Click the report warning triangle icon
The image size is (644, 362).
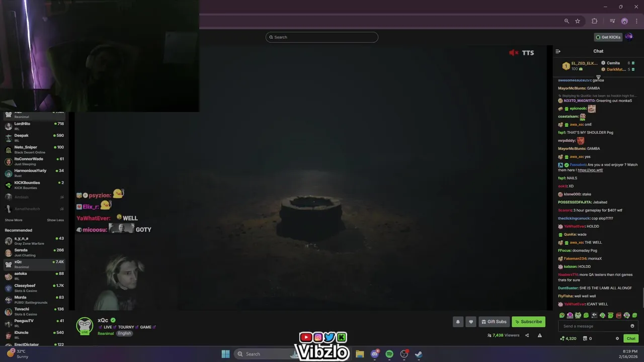click(x=540, y=335)
